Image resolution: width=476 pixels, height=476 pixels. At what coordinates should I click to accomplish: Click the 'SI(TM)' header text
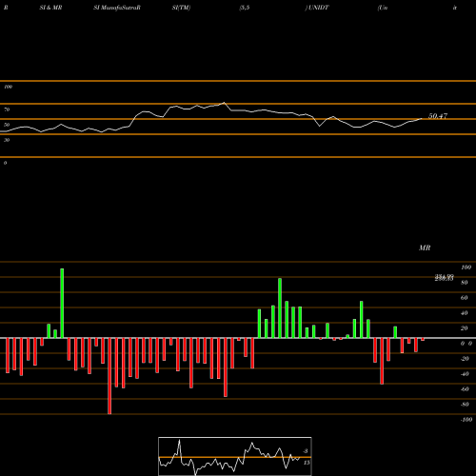[181, 8]
